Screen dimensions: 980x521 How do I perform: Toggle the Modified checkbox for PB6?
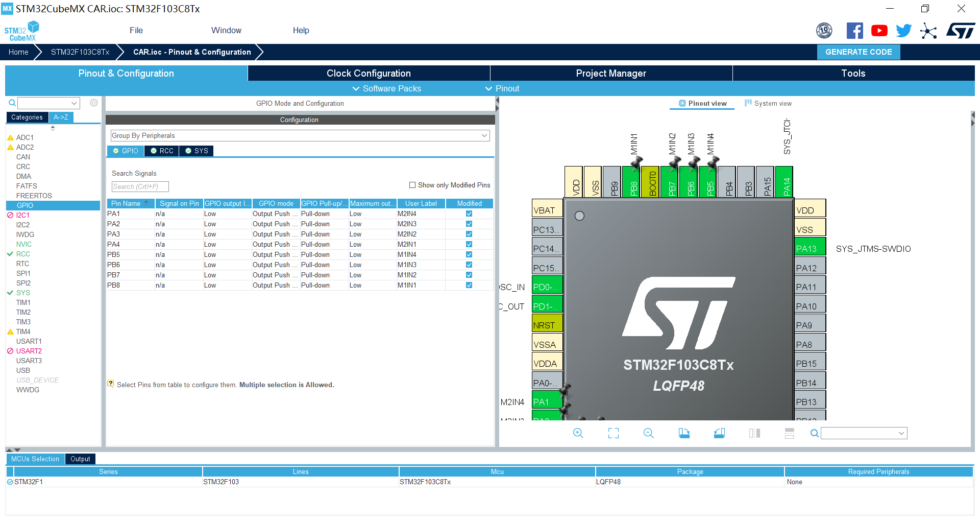click(469, 265)
